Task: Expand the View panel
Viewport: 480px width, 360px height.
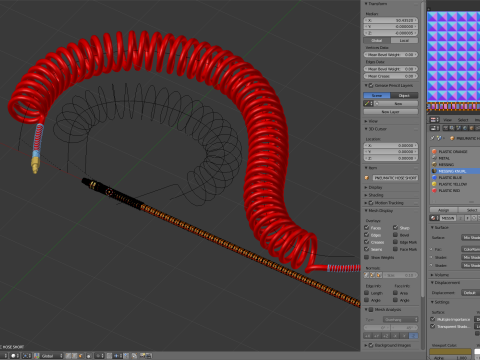Action: click(x=366, y=121)
